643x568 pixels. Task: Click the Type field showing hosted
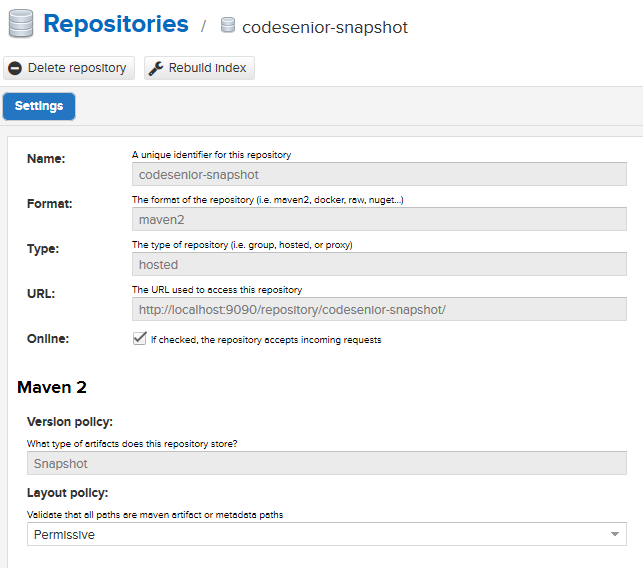pyautogui.click(x=379, y=264)
